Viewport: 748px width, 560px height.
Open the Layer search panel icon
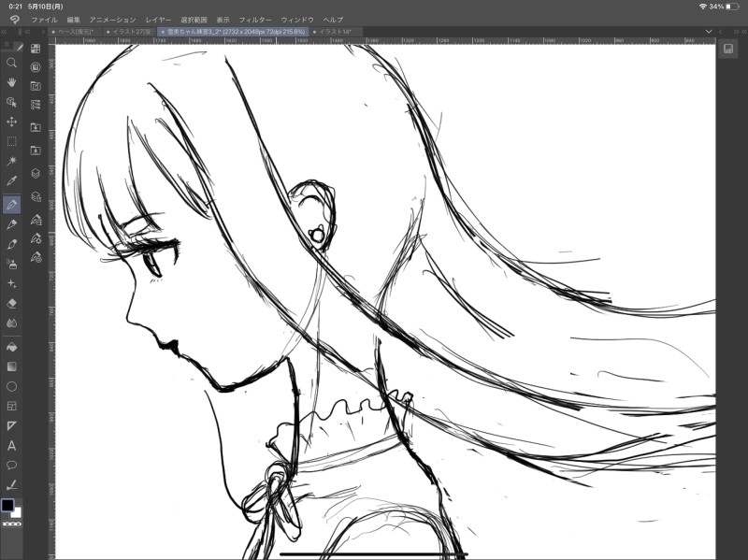click(36, 196)
